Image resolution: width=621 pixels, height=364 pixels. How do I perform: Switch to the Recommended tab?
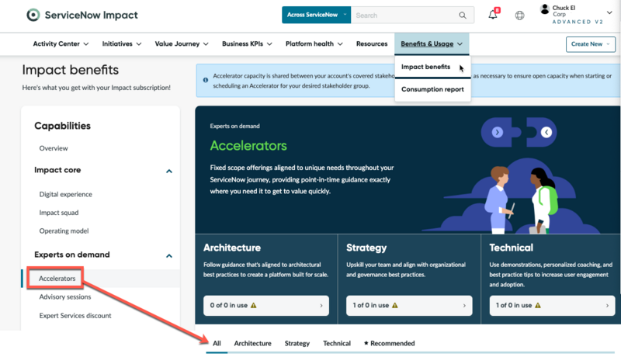pos(390,343)
